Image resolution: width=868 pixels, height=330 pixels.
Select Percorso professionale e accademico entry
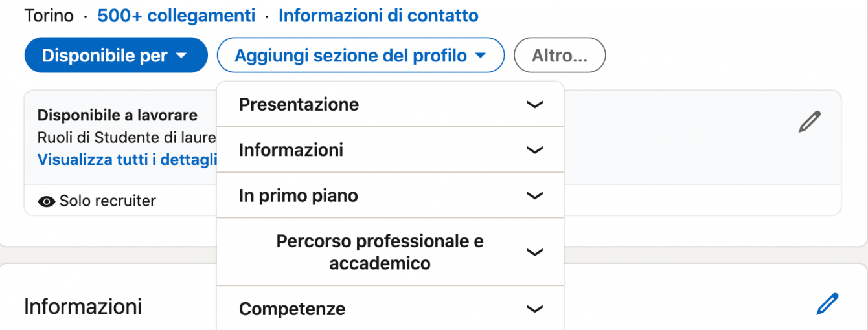[x=390, y=252]
